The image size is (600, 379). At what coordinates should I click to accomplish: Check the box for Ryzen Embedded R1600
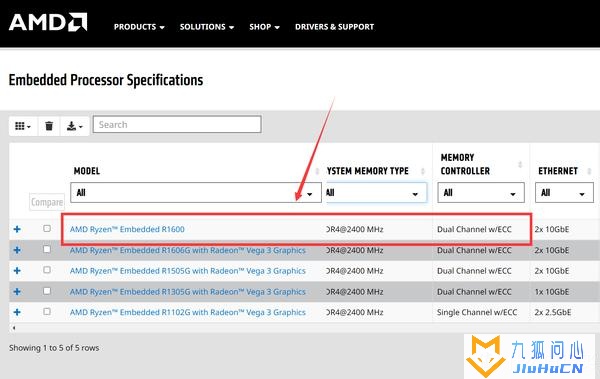click(x=47, y=229)
